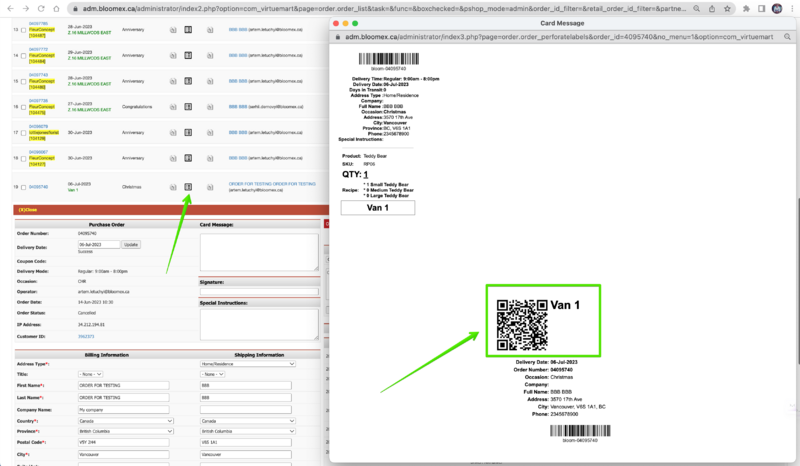This screenshot has height=466, width=800.
Task: Click shipping Postal Code field
Action: [245, 442]
